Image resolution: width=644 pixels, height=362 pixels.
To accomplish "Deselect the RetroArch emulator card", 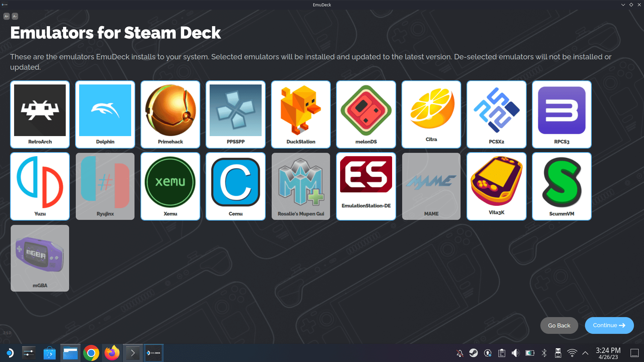I will pos(40,114).
